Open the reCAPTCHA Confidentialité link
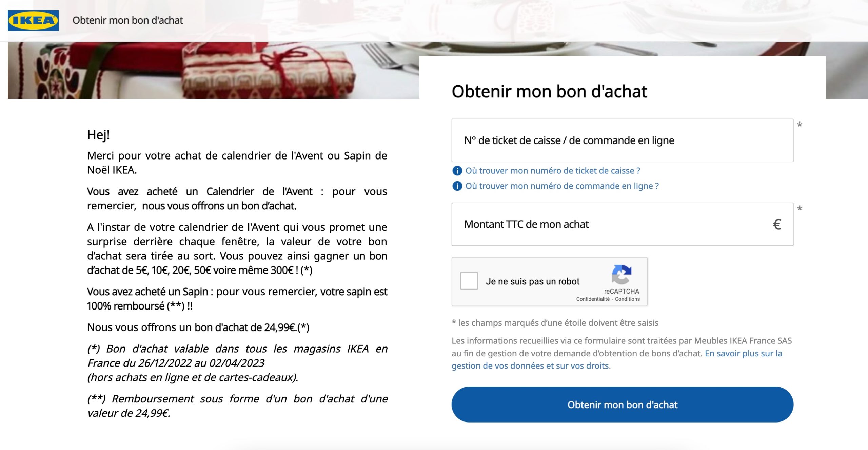Viewport: 868px width, 450px height. tap(593, 299)
